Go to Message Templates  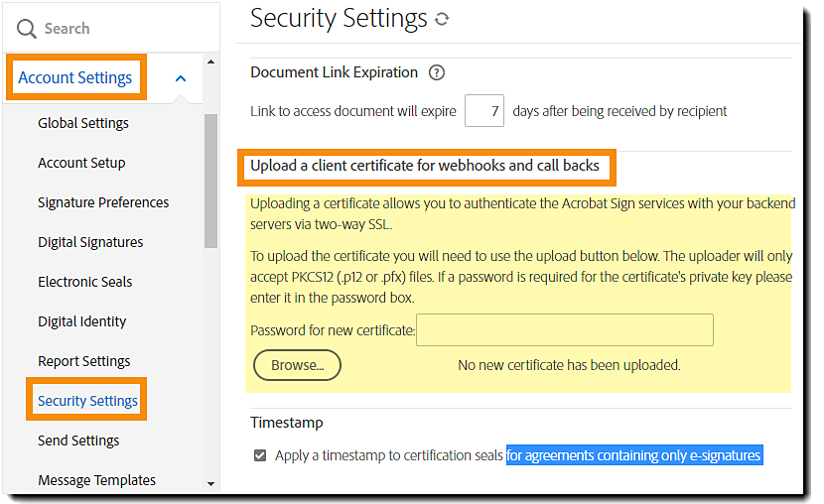(x=96, y=480)
